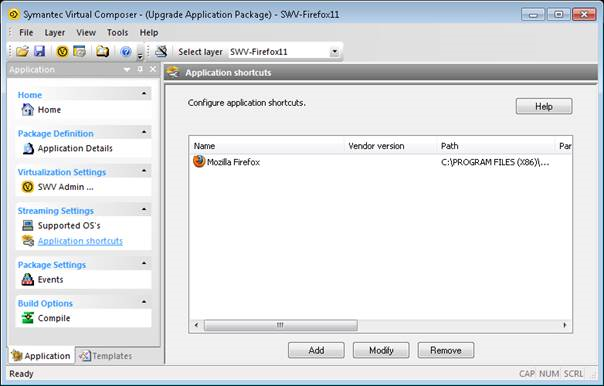Click the Help button

pyautogui.click(x=544, y=106)
